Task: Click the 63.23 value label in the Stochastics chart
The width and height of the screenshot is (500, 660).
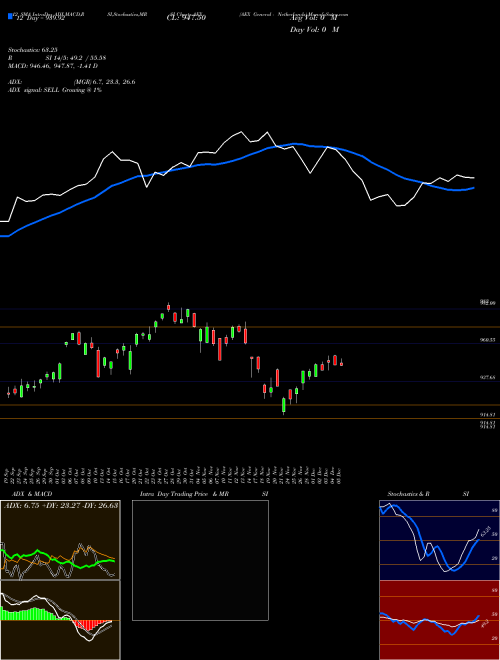Action: (485, 530)
